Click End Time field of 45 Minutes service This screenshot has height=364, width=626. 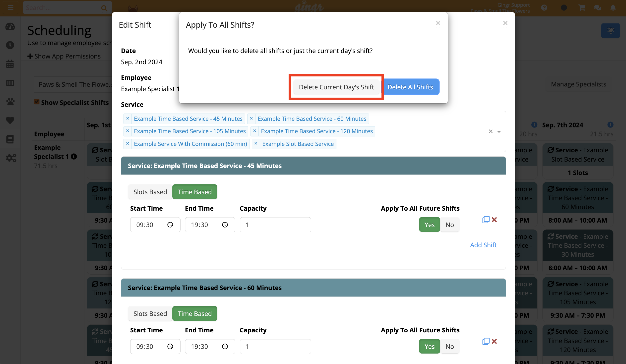[x=210, y=225]
